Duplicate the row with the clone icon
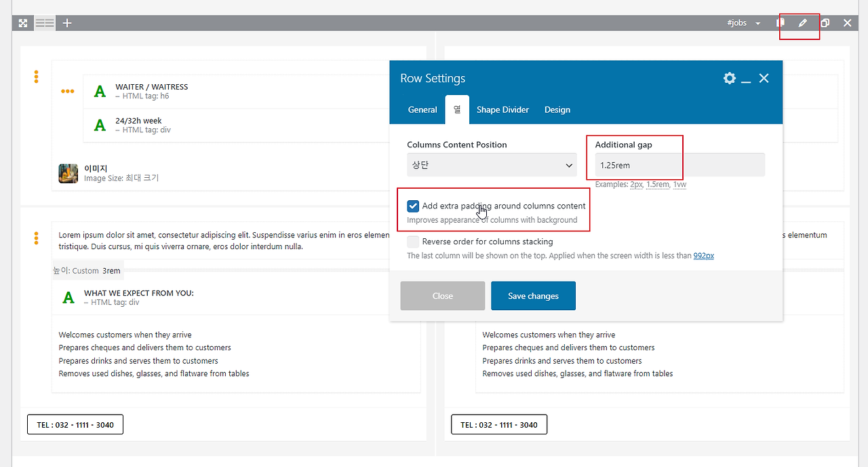The height and width of the screenshot is (467, 868). pyautogui.click(x=825, y=23)
